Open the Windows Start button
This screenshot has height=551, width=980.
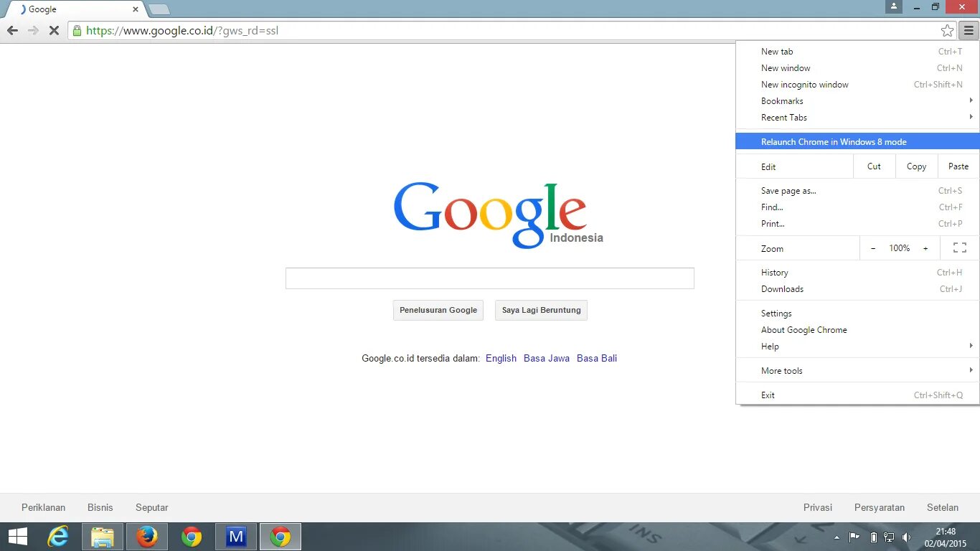18,537
